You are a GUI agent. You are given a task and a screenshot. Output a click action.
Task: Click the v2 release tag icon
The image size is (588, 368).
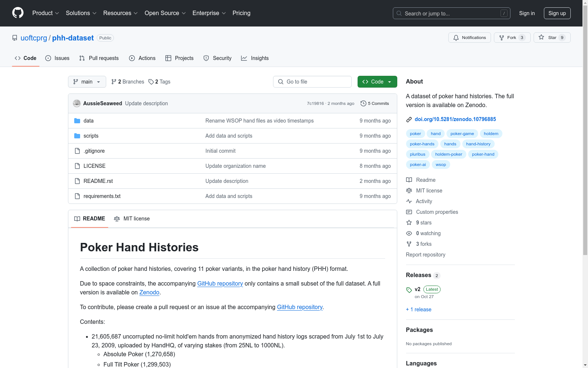tap(409, 290)
